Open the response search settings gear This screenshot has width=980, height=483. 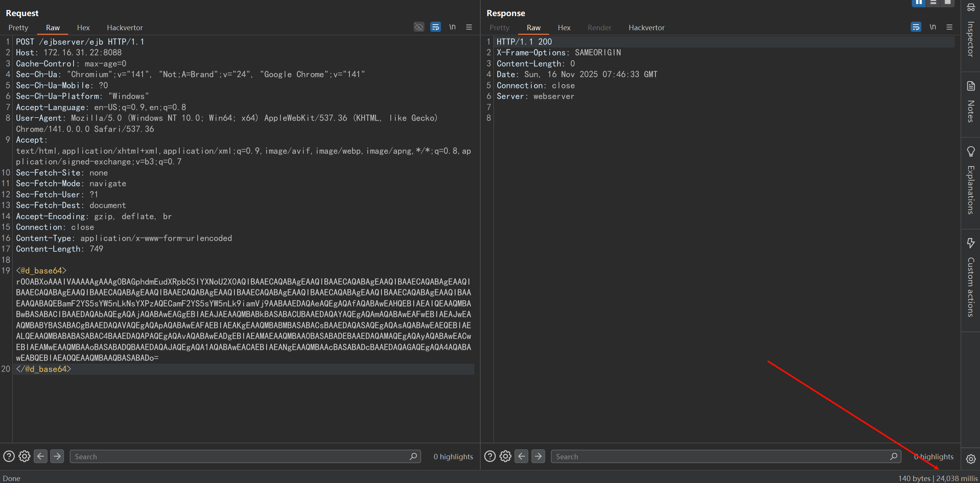click(x=505, y=456)
